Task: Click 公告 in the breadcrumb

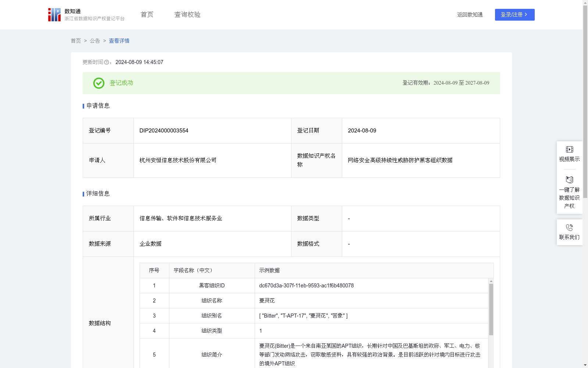Action: (95, 41)
